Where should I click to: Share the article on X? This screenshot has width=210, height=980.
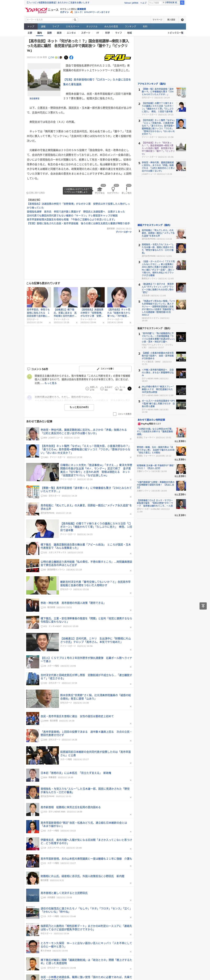pyautogui.click(x=66, y=57)
